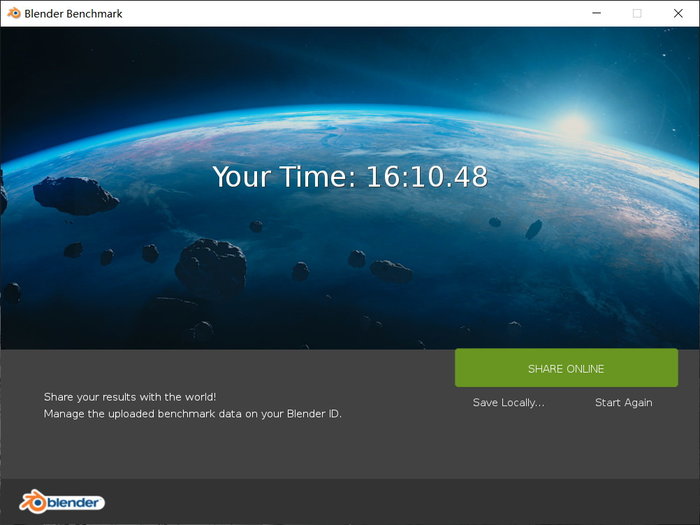Choose Save Locally... to store results

click(x=508, y=402)
